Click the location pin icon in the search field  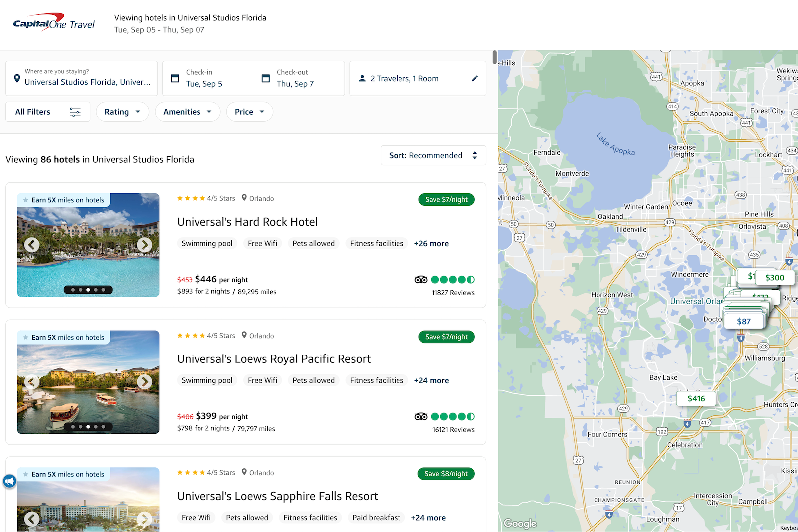[17, 78]
